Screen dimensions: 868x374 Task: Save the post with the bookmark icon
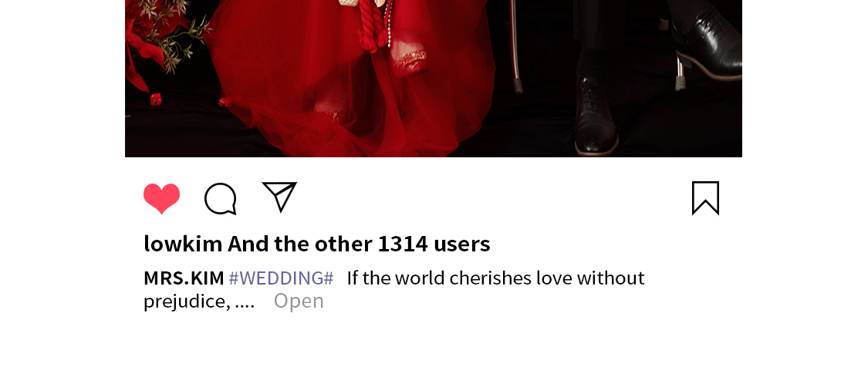point(706,198)
